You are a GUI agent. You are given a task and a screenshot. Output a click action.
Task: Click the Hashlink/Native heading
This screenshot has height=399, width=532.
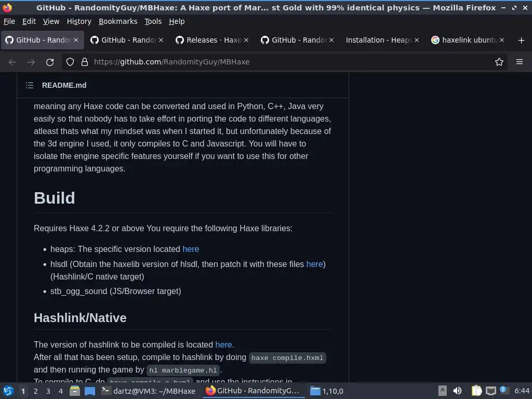point(80,318)
